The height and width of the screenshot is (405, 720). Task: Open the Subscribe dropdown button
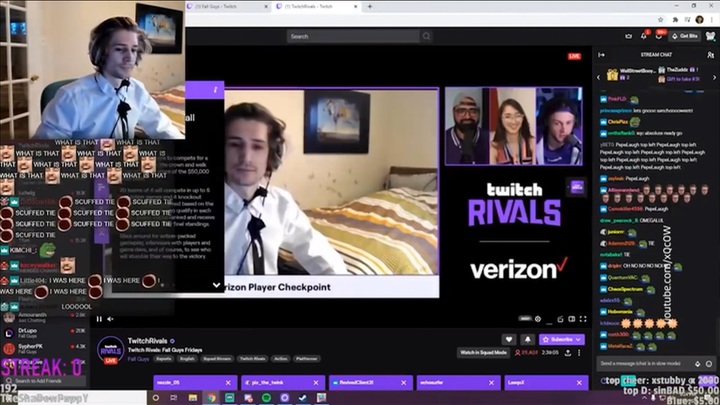(562, 339)
